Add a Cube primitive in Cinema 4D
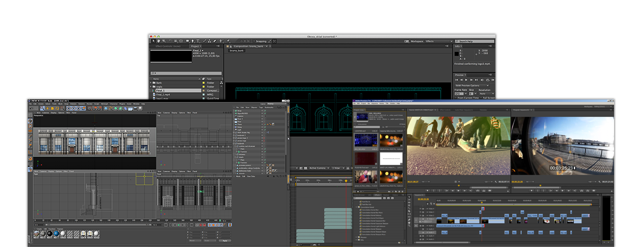 pyautogui.click(x=106, y=109)
